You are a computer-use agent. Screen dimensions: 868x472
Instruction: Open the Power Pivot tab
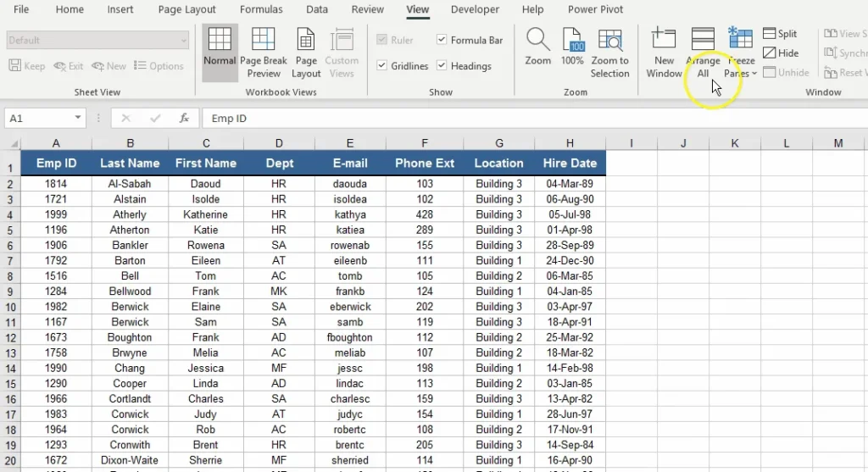(x=595, y=9)
